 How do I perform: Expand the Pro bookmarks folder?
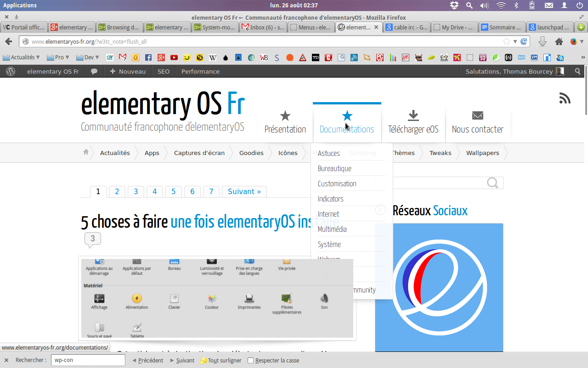click(58, 57)
